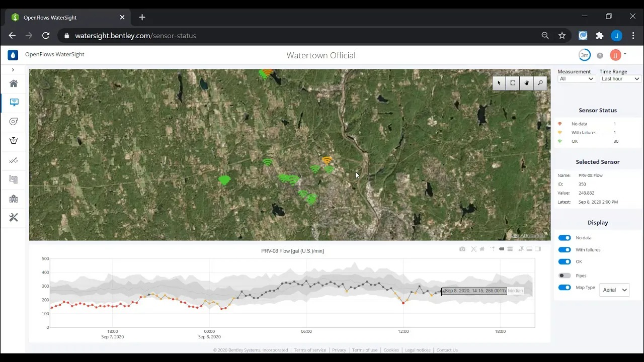Click the chart autoscale icon
Viewport: 644px width, 362px height.
point(473,249)
